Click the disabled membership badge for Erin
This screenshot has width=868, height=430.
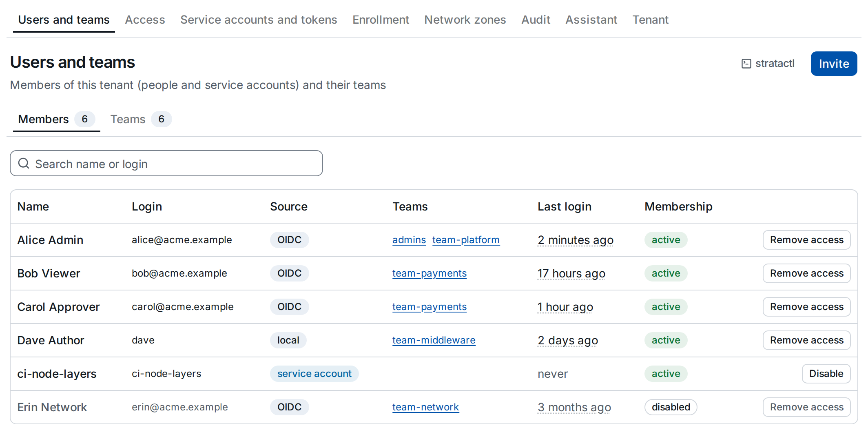tap(671, 407)
